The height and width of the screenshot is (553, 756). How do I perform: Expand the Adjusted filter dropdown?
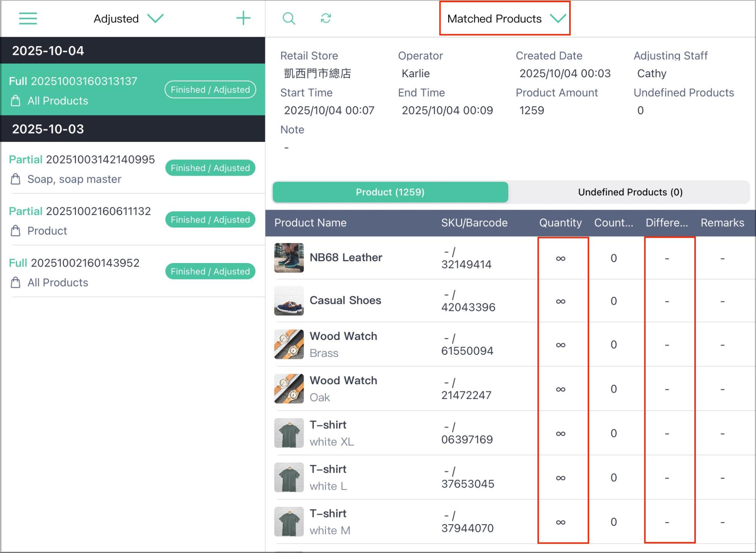[129, 19]
